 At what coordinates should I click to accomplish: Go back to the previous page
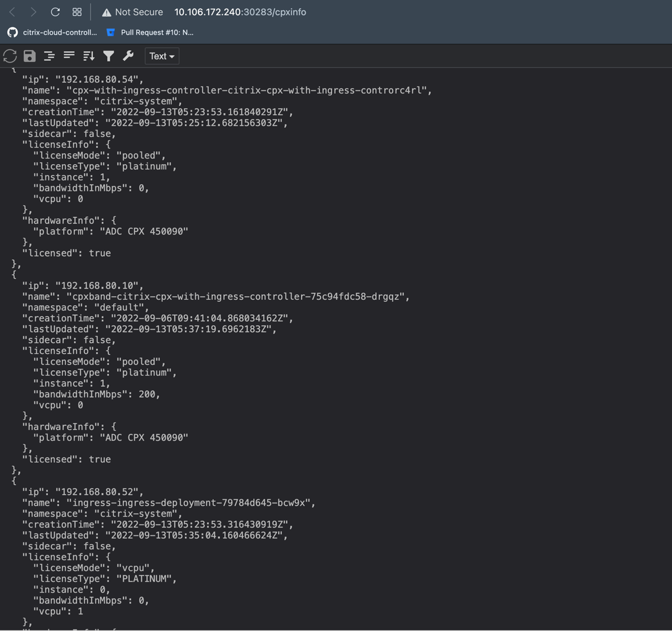point(13,12)
